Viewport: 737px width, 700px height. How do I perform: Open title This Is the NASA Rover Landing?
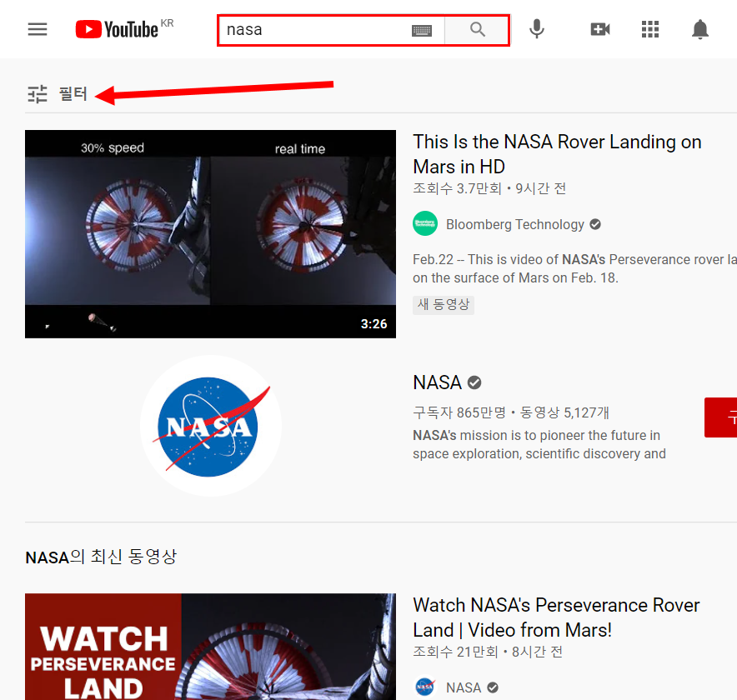pos(557,154)
